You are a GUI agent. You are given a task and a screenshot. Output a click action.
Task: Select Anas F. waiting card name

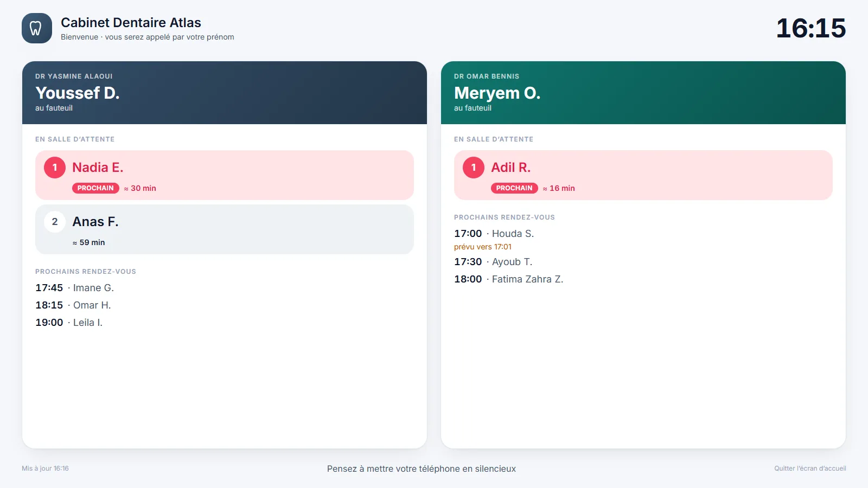coord(95,222)
